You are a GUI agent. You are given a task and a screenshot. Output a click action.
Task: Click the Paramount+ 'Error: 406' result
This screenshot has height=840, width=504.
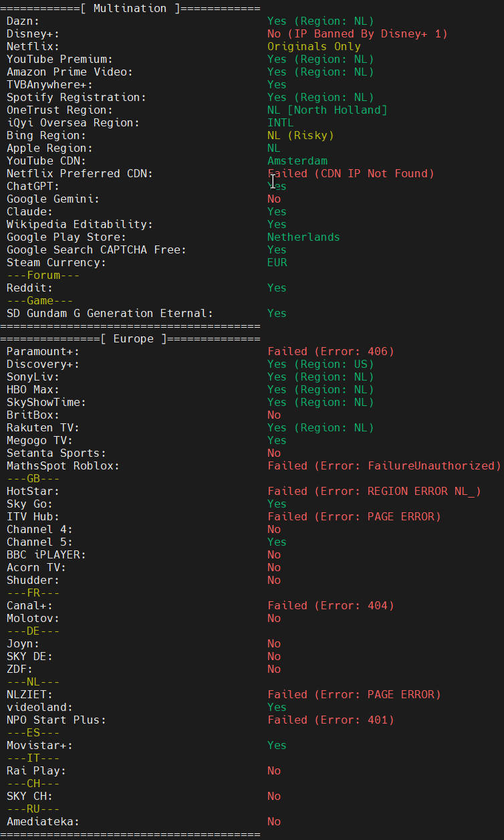point(331,352)
